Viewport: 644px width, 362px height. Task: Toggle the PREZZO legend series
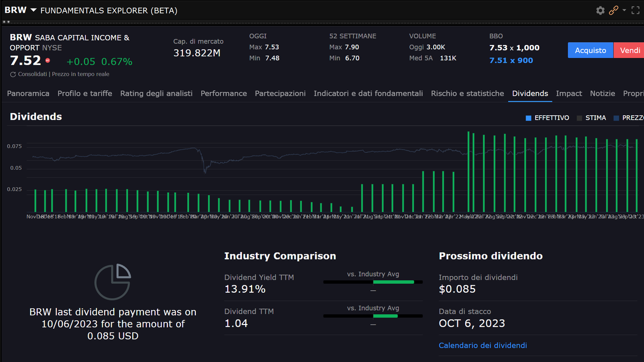[x=628, y=118]
